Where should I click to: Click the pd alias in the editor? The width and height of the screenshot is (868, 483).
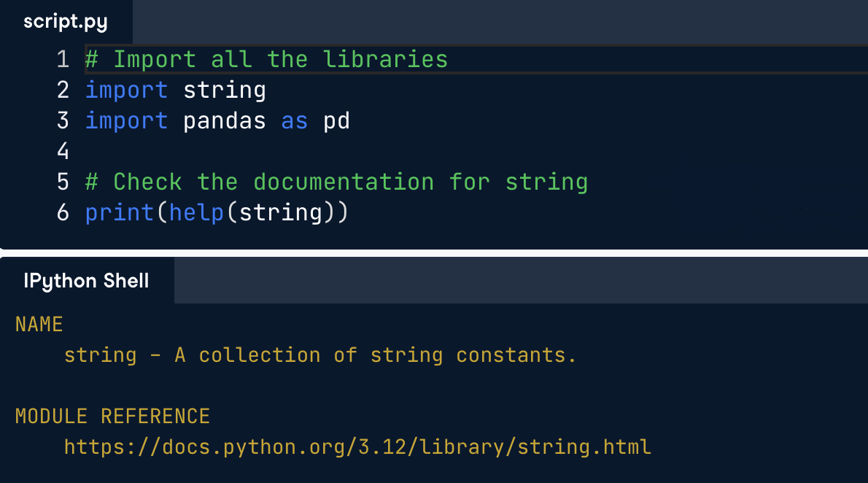336,121
